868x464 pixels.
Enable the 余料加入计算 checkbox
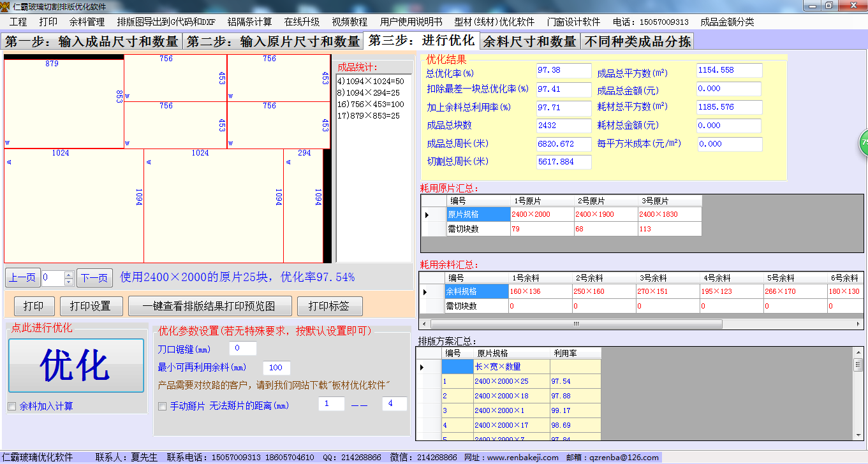pyautogui.click(x=12, y=406)
